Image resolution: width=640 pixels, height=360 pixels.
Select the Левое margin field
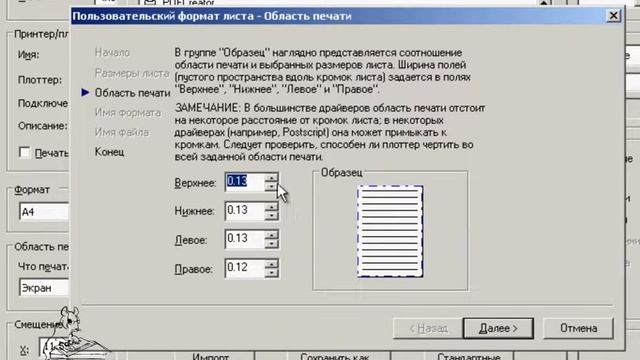[x=244, y=240]
